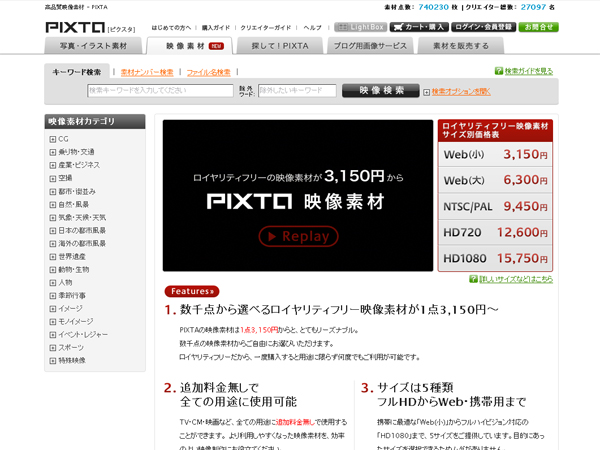Select the 探して！PIXTA tab
Screen dimensions: 600x450
tap(280, 46)
